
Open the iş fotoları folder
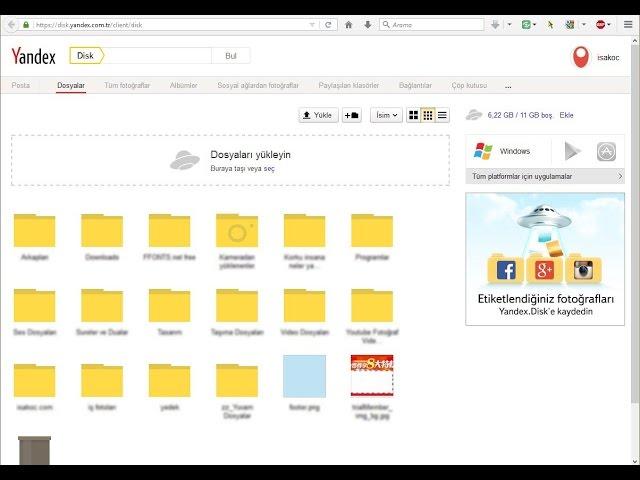[102, 380]
